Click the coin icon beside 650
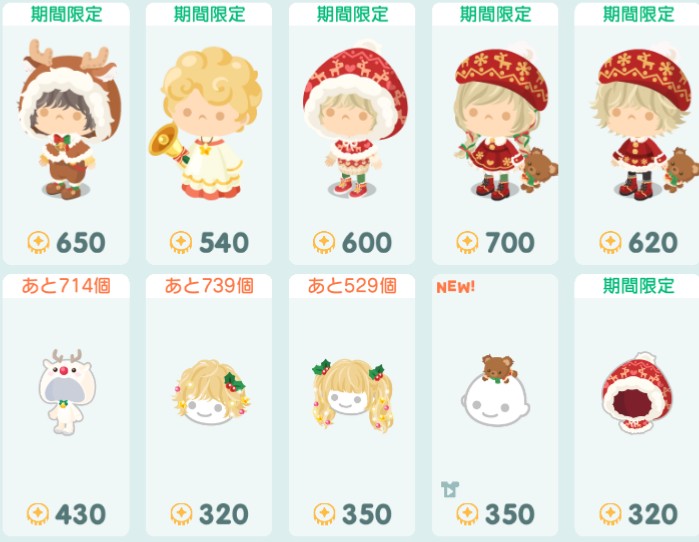This screenshot has width=699, height=542. (x=39, y=242)
